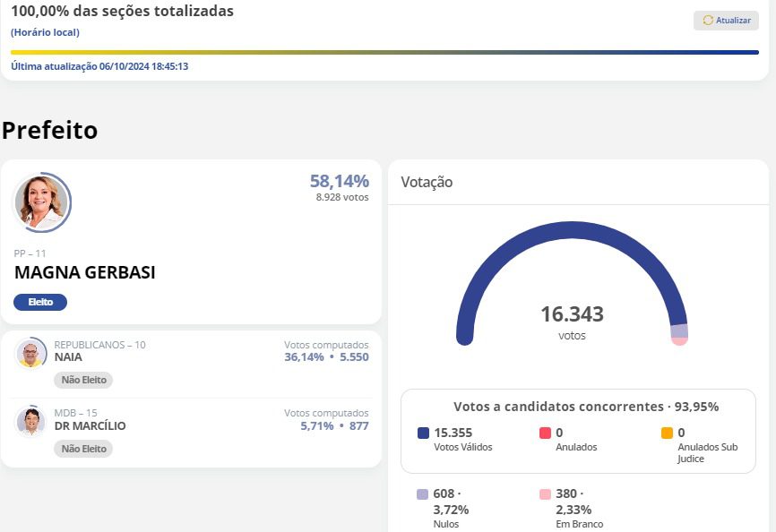
Task: Click the DR MARCÍLIO candidate name
Action: click(x=90, y=426)
